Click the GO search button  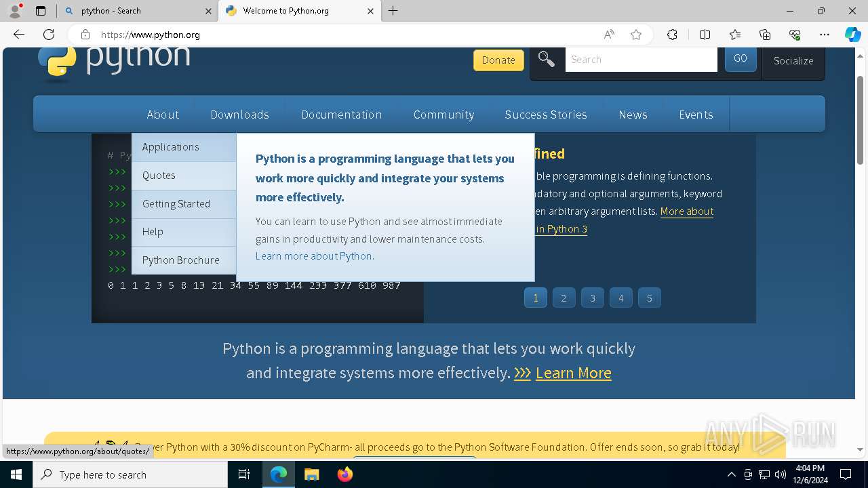click(741, 59)
